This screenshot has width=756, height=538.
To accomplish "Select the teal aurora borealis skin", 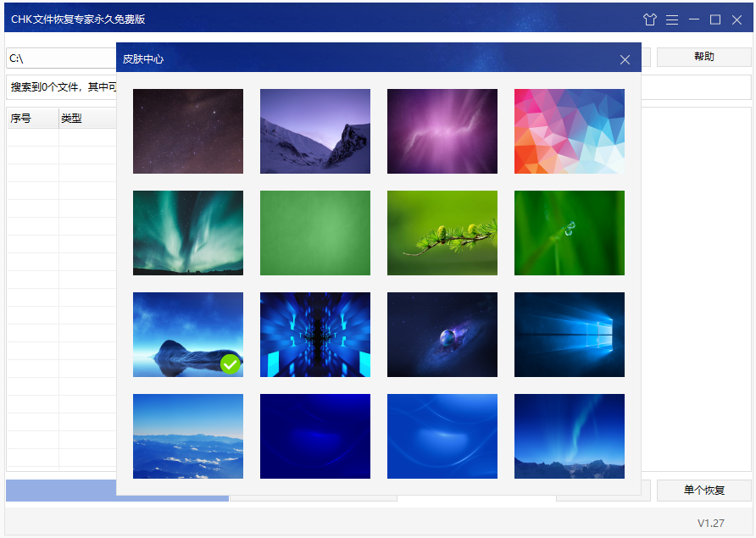I will [188, 233].
